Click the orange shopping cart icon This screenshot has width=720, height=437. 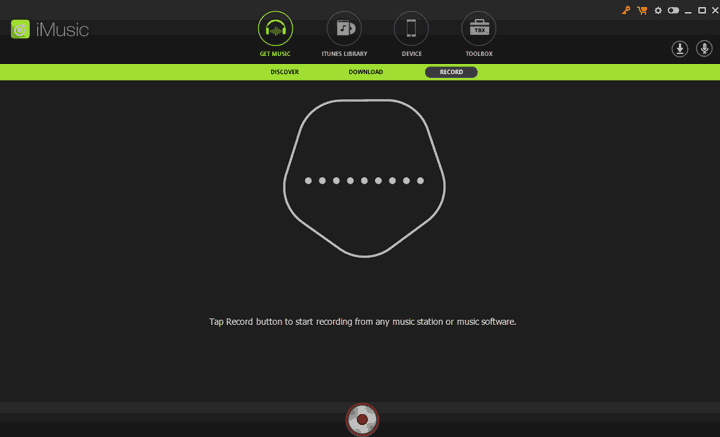[x=642, y=11]
